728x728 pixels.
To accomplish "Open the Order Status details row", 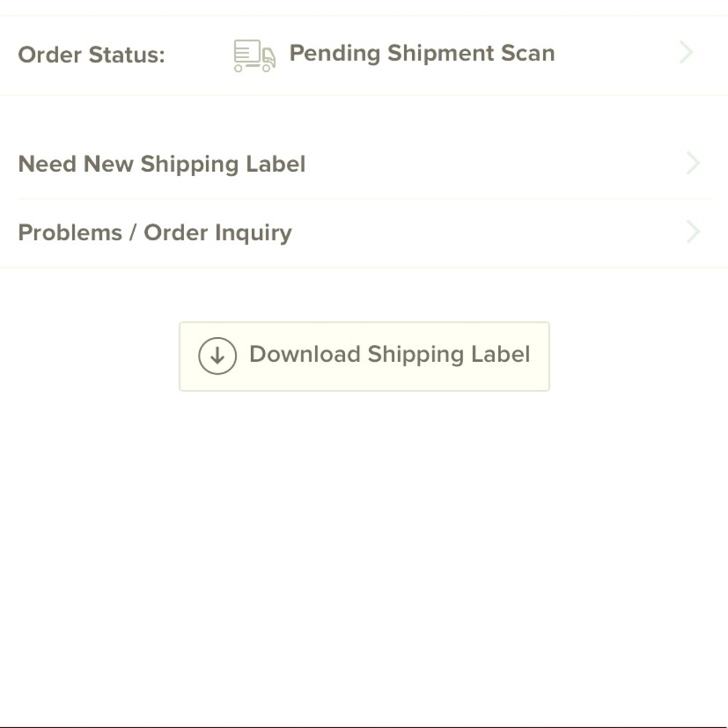I will click(x=364, y=53).
